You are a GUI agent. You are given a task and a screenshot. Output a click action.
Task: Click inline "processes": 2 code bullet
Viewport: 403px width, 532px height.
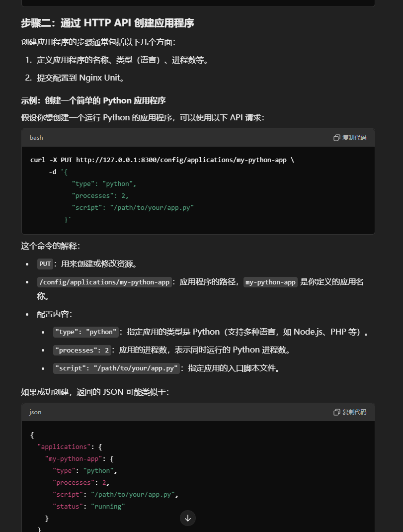(x=82, y=351)
